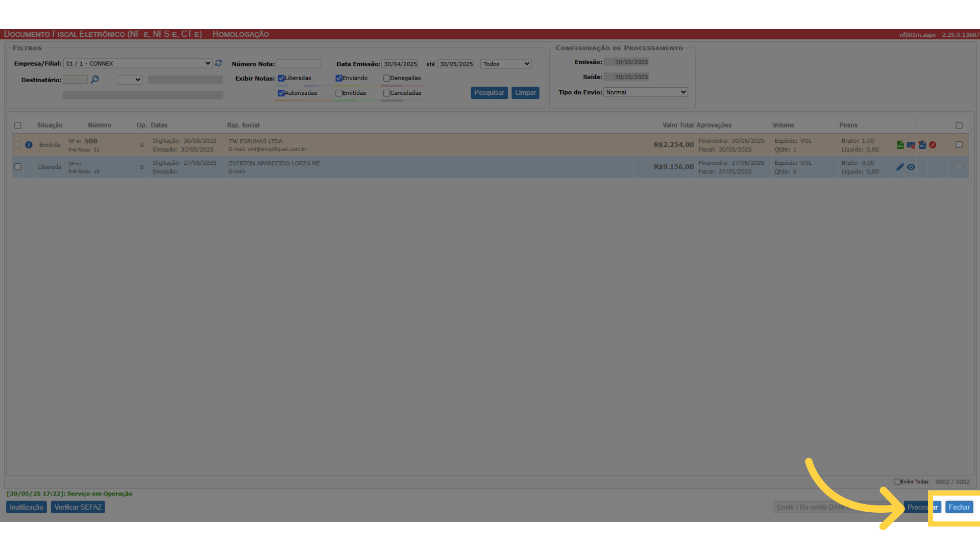
Task: Check the Canceladas filter checkbox
Action: [387, 93]
